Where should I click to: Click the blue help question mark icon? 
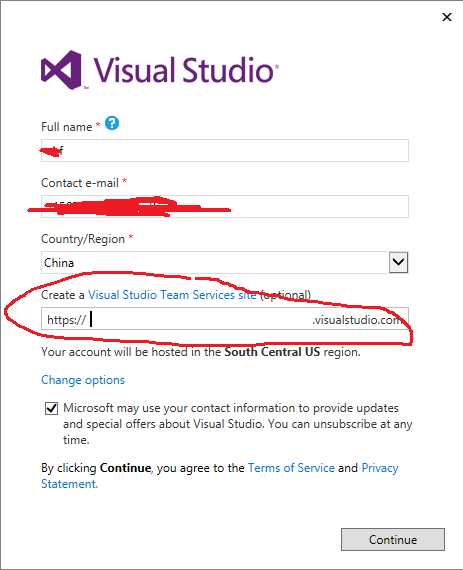(112, 124)
